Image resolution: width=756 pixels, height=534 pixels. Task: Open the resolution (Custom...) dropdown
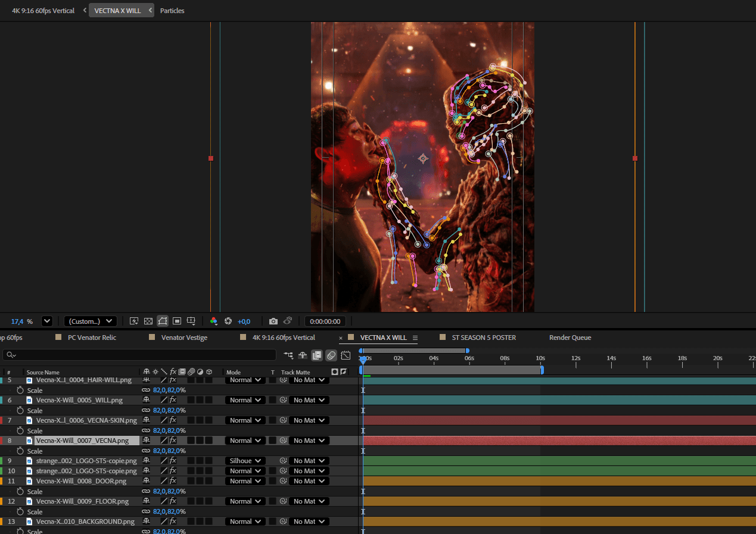coord(90,321)
